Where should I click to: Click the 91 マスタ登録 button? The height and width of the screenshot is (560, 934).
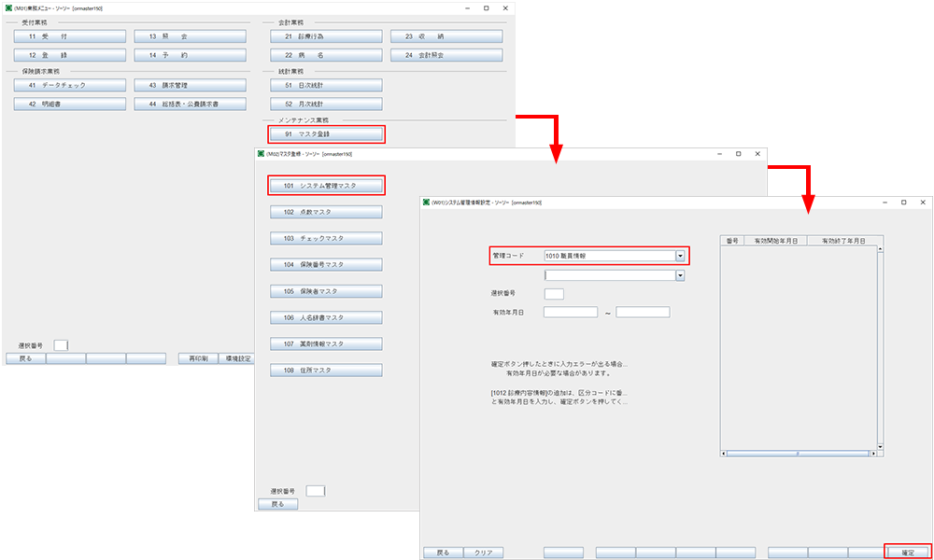326,134
